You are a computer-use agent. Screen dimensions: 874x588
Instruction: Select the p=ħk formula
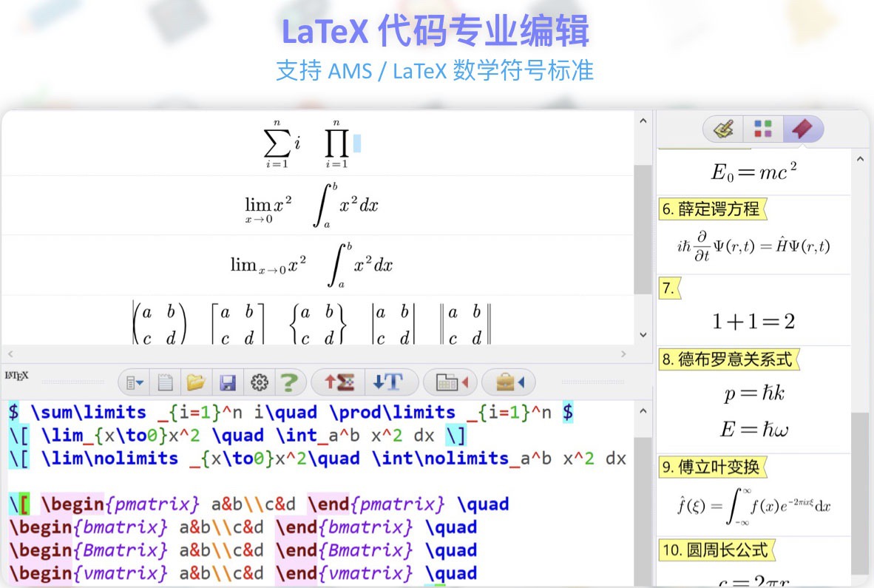point(754,393)
